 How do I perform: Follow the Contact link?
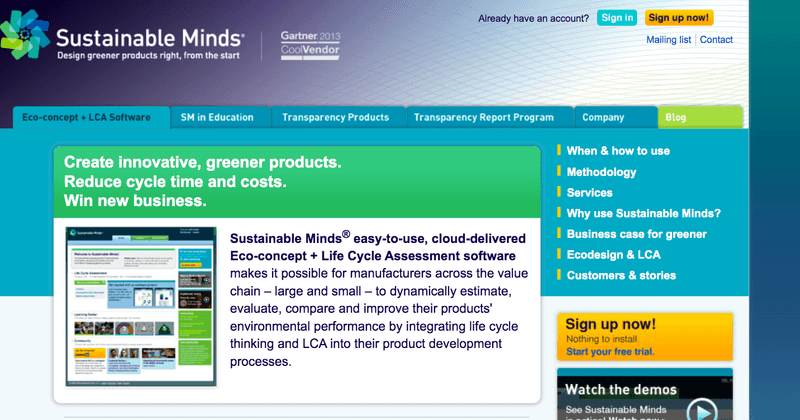click(716, 40)
